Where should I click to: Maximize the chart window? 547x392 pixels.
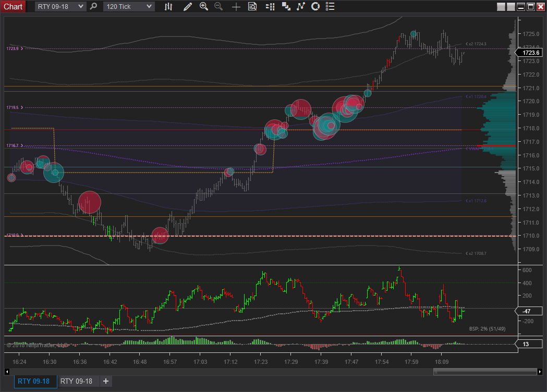[531, 7]
